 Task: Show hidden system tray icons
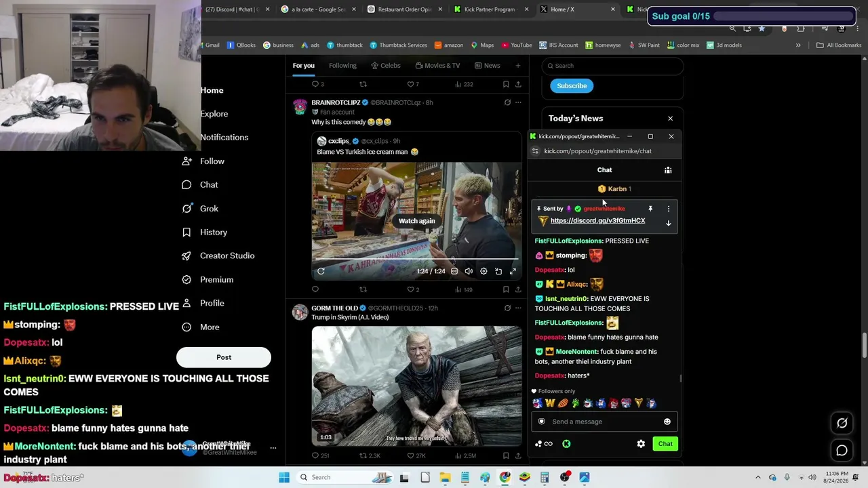tap(758, 477)
